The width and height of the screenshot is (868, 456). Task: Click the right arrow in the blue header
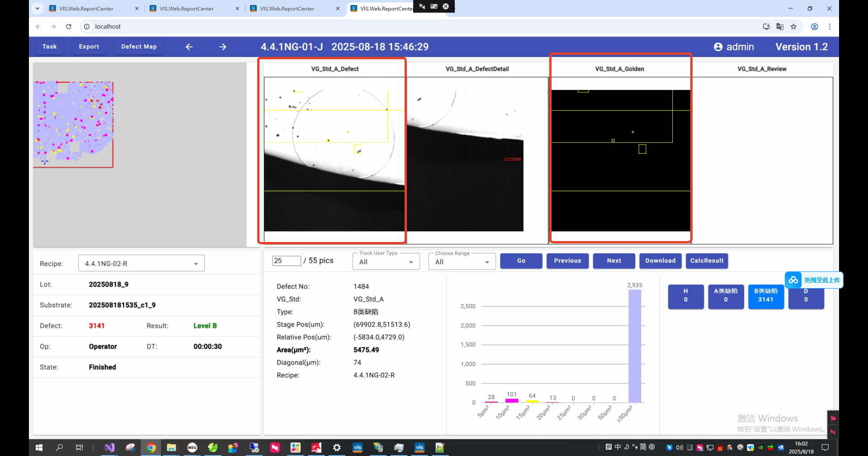point(222,47)
